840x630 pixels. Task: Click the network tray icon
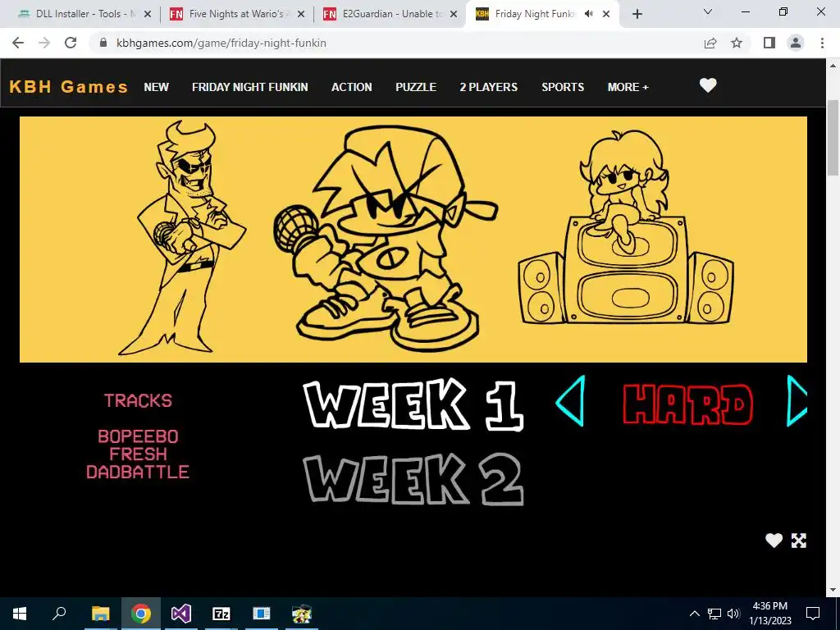pos(714,614)
